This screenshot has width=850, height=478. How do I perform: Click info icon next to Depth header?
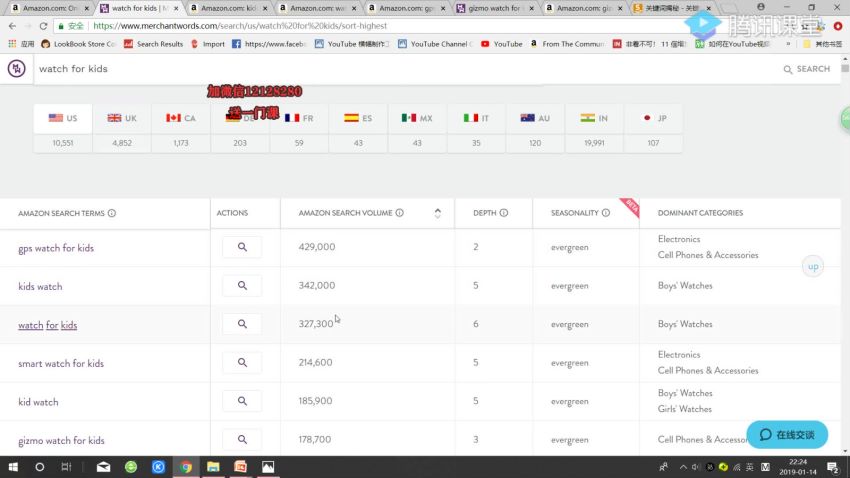(x=504, y=213)
